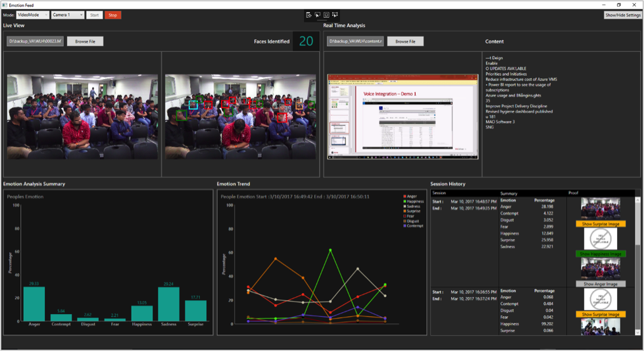This screenshot has width=644, height=351.
Task: Browse for a Real Time Analysis content file
Action: pos(405,41)
